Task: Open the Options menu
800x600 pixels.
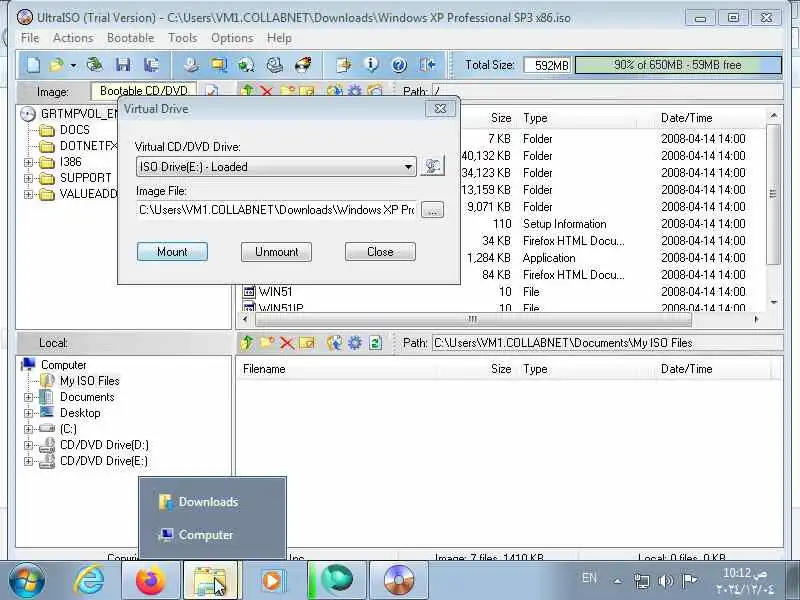Action: click(x=232, y=38)
